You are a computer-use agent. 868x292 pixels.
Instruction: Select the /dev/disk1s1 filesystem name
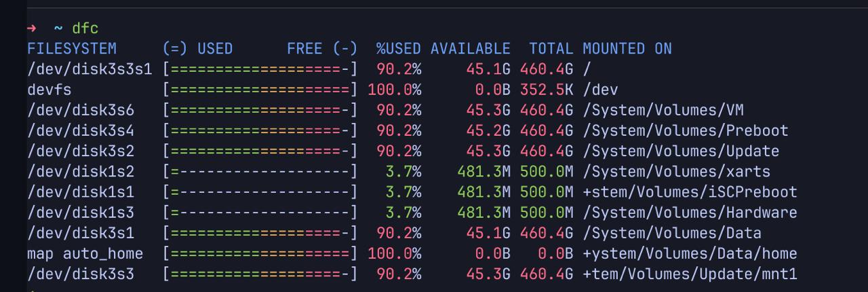[x=81, y=192]
